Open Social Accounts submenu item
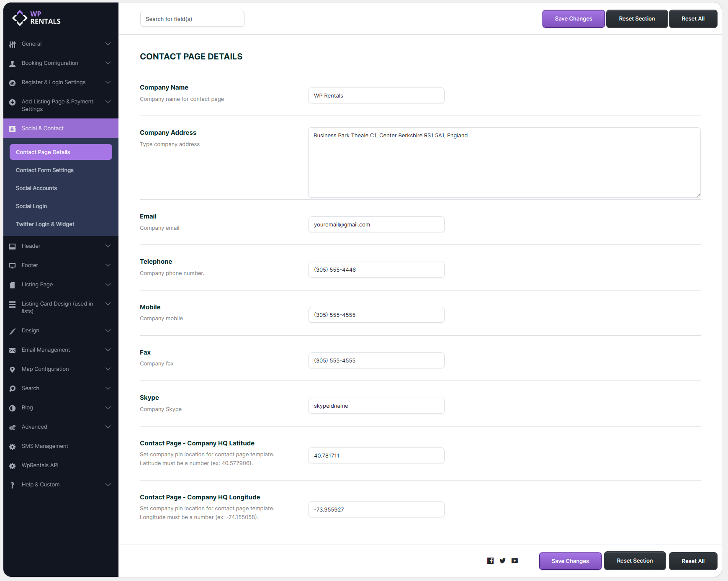This screenshot has height=581, width=728. point(36,188)
